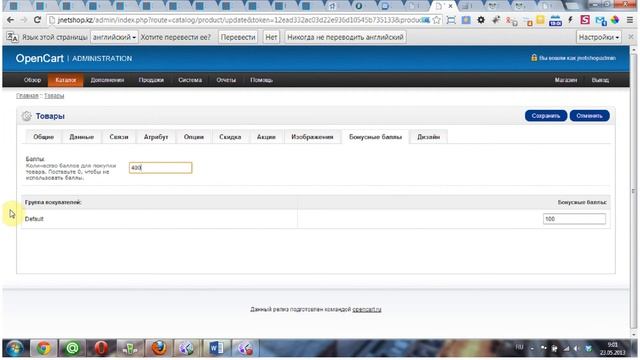Open the Помощь menu
The height and width of the screenshot is (360, 640).
261,80
